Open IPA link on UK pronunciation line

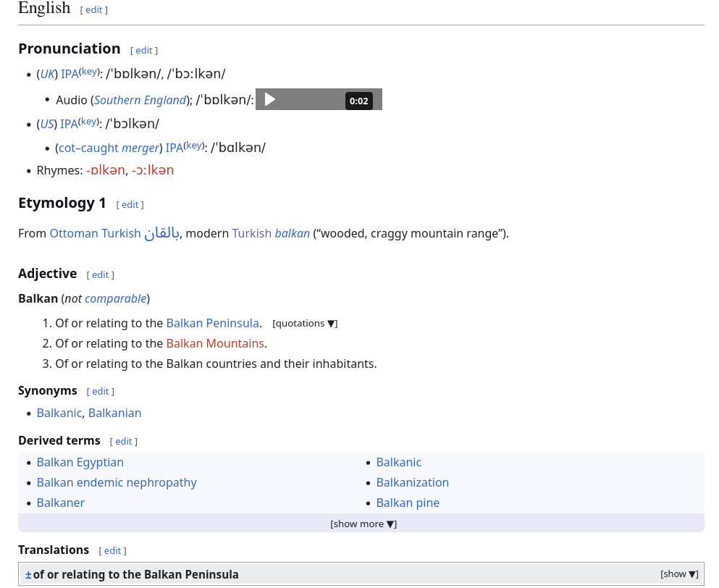(x=70, y=74)
